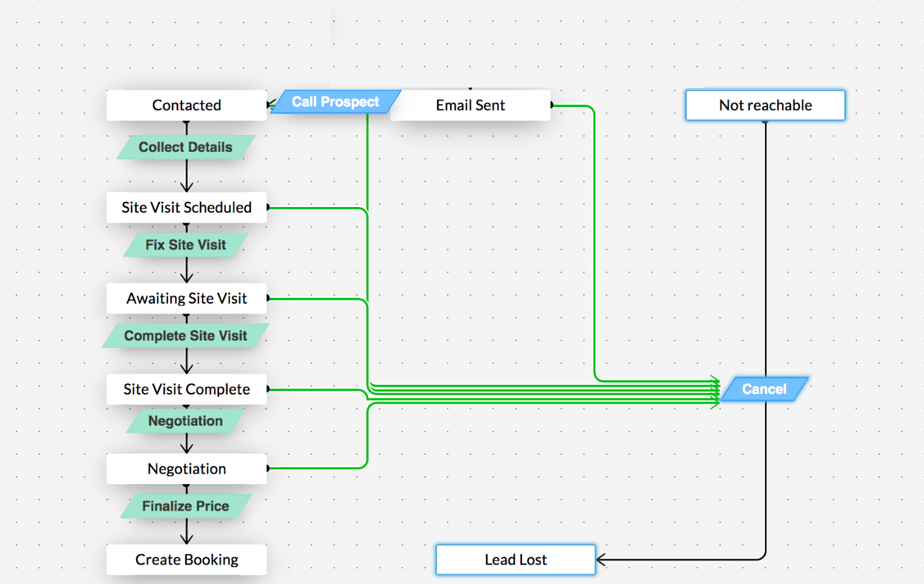This screenshot has width=924, height=584.
Task: Open the Collect Details transition
Action: 185,147
